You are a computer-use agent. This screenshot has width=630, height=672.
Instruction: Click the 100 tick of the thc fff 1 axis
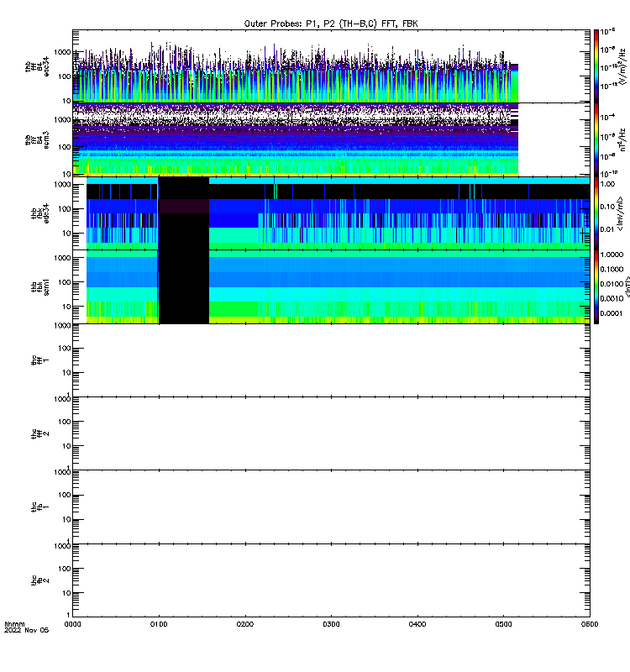[x=65, y=349]
